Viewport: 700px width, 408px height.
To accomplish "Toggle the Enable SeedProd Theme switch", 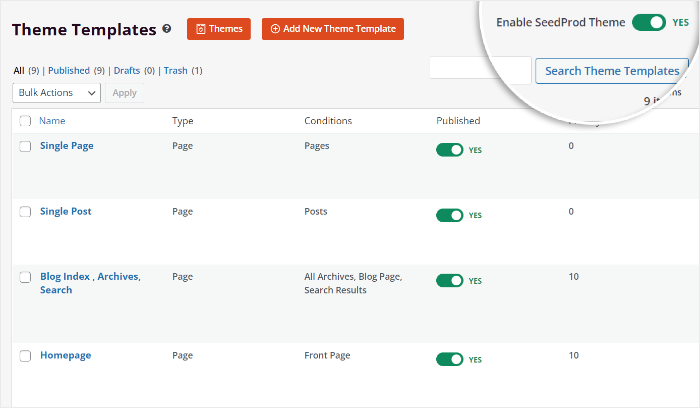I will [649, 22].
